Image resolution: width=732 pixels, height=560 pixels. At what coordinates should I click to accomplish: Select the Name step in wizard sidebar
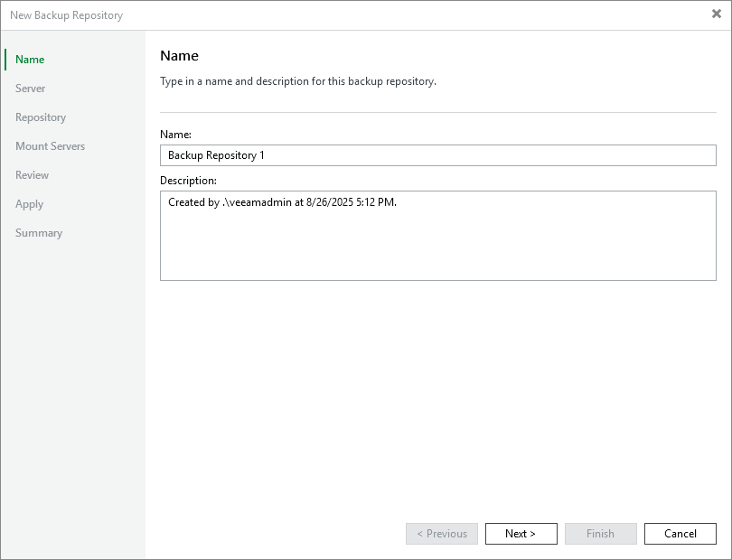(30, 60)
